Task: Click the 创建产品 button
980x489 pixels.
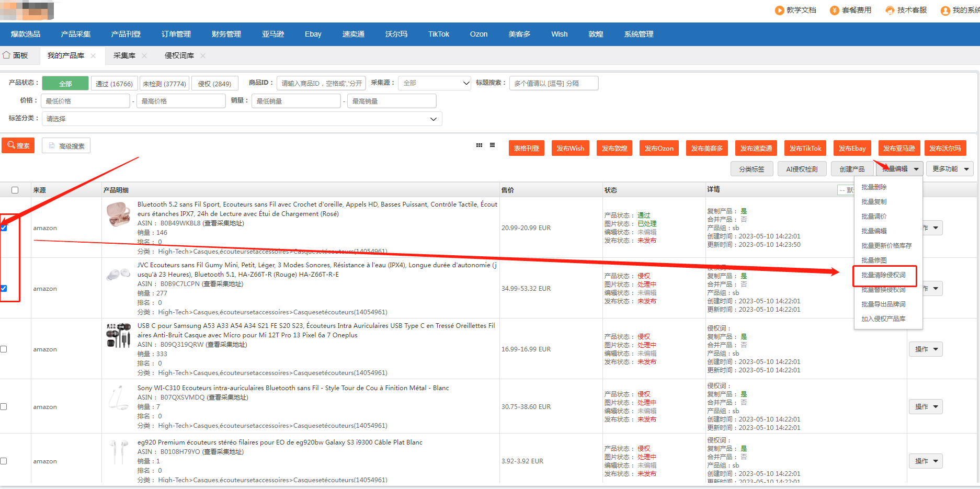Action: point(852,169)
